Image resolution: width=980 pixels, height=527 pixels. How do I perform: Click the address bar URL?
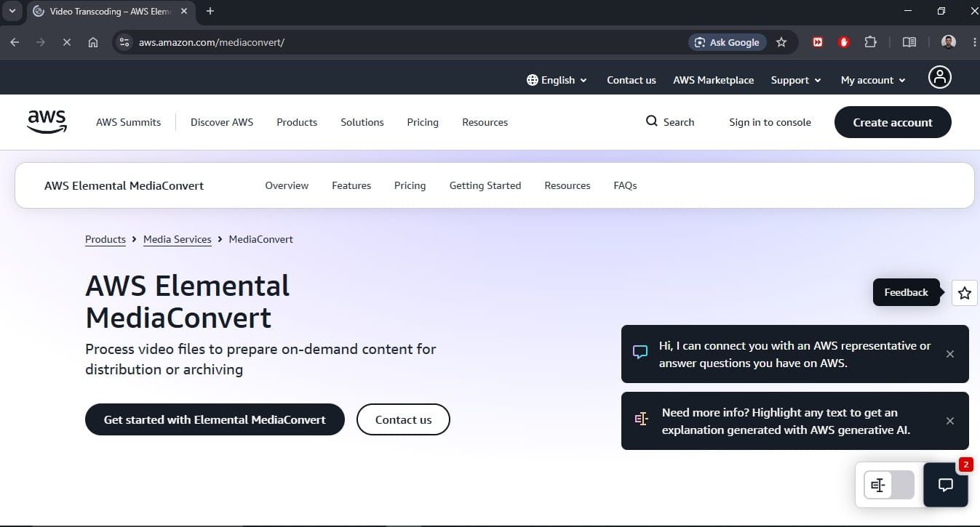click(212, 42)
